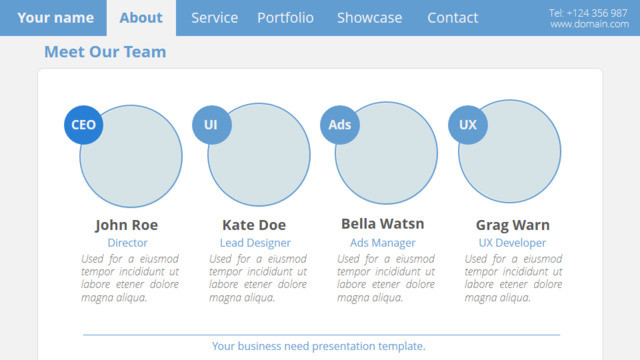Open the Service menu item
This screenshot has width=640, height=360.
pos(215,18)
